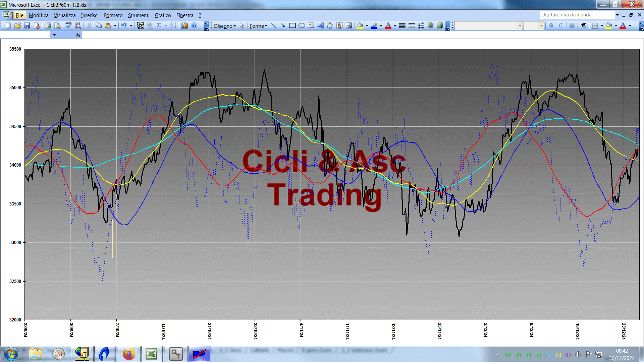Viewport: 644px width, 362px height.
Task: Toggle Bold (G) formatting
Action: point(551,25)
